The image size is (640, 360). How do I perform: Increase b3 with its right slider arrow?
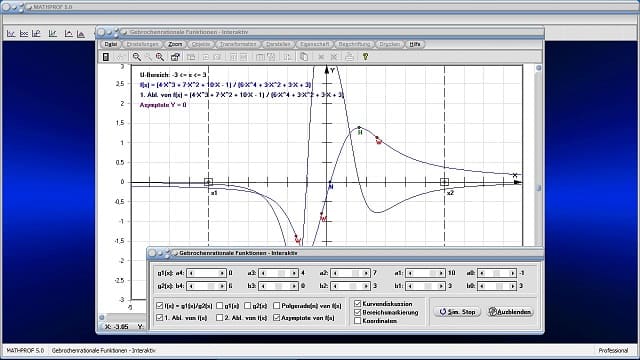click(294, 286)
